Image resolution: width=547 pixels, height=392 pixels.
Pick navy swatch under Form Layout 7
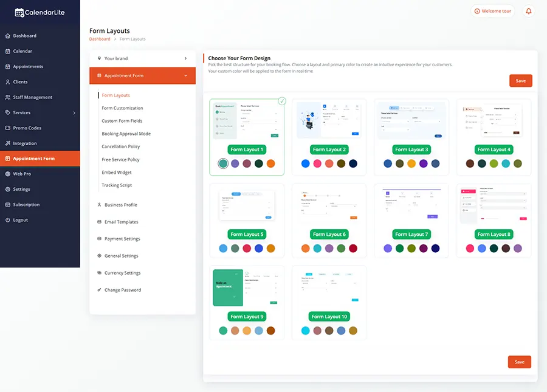435,249
